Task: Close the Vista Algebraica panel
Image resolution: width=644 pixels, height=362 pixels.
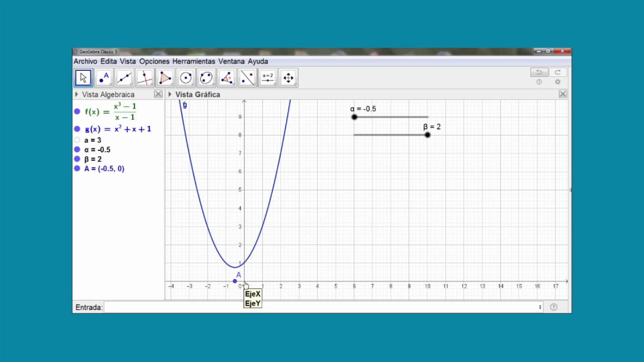Action: 158,94
